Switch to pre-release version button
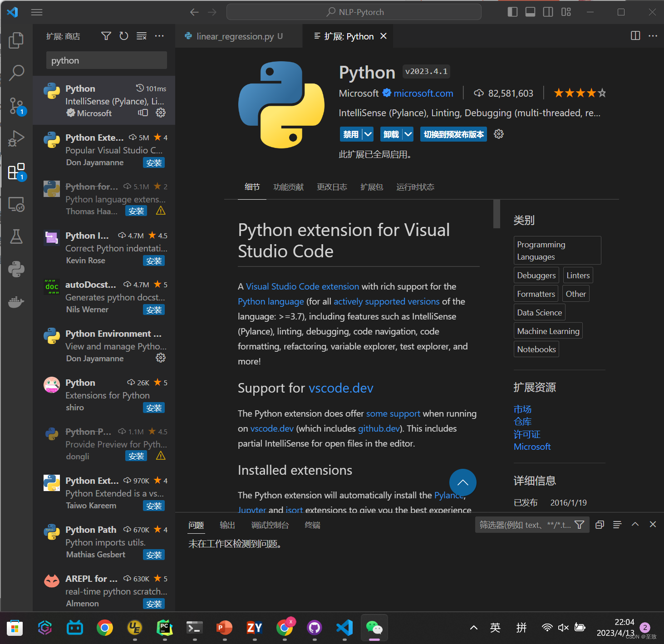Viewport: 664px width, 644px height. click(454, 134)
